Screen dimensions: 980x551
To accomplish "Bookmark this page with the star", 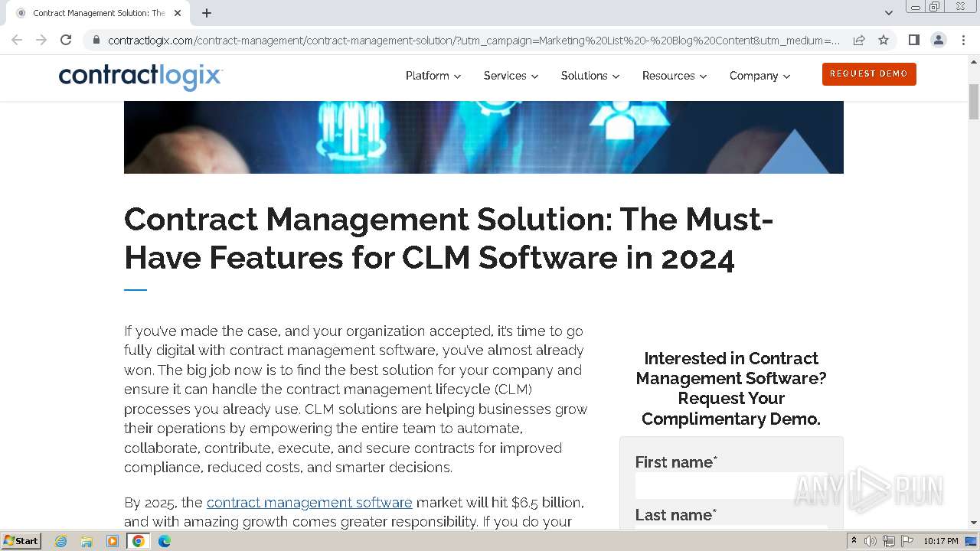I will tap(884, 40).
